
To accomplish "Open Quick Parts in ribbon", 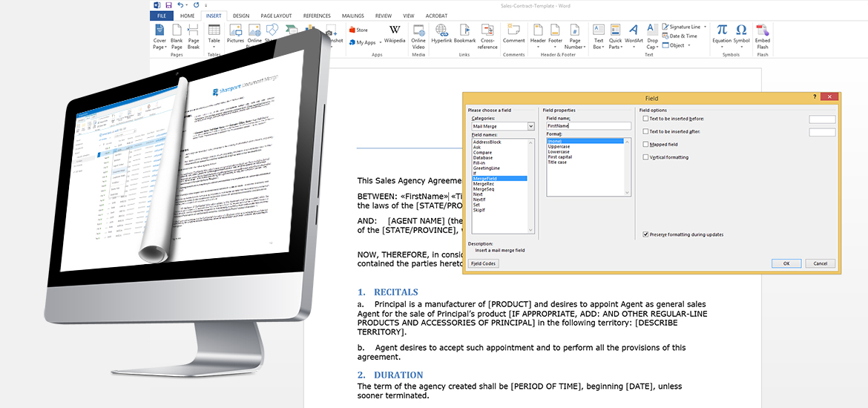I will click(x=615, y=36).
